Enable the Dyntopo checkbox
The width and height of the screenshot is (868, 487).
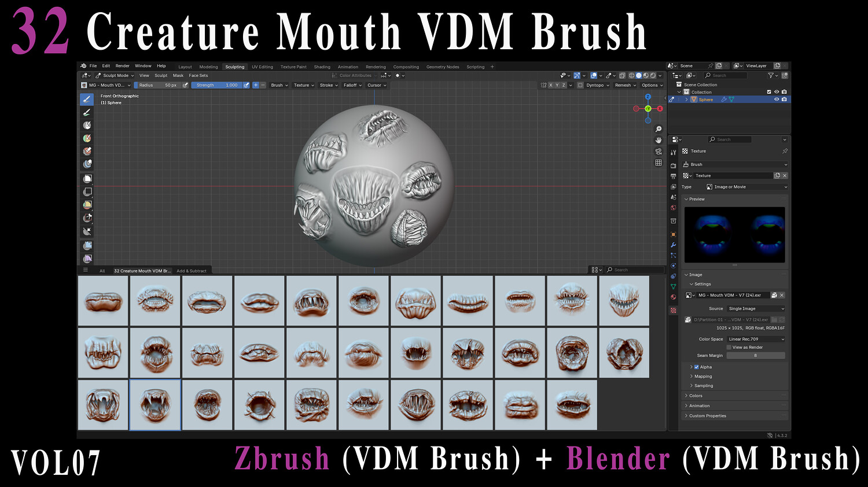click(580, 85)
